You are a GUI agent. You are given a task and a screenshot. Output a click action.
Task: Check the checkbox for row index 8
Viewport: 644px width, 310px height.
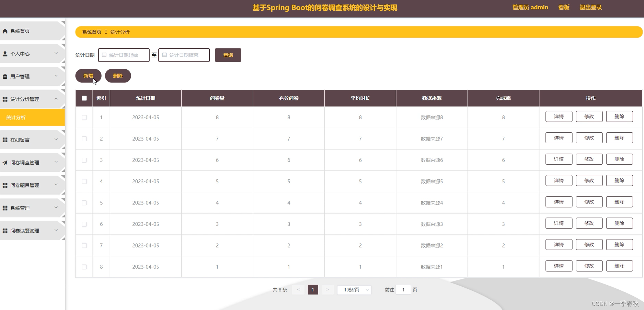(x=84, y=267)
